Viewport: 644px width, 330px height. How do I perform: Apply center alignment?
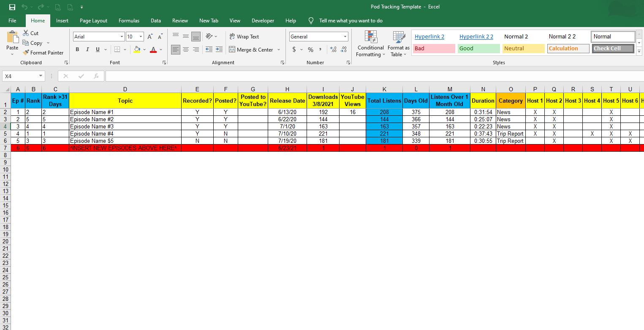[x=186, y=49]
